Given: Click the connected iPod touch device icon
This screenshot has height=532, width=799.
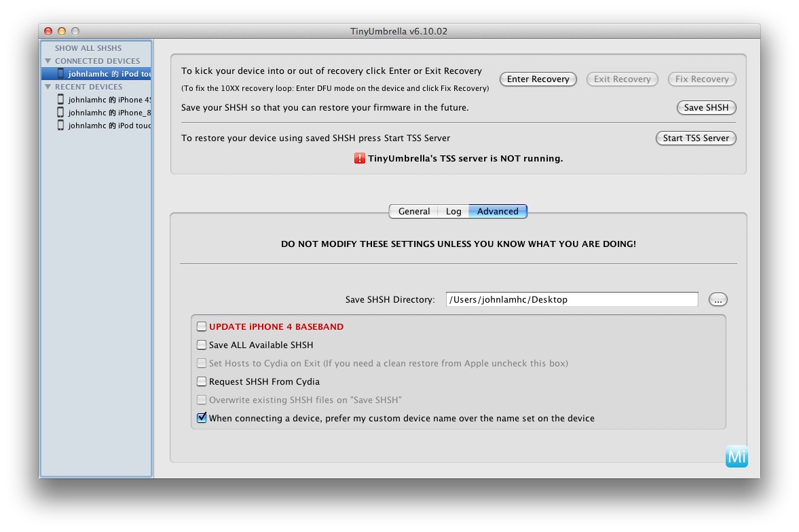Looking at the screenshot, I should point(60,74).
